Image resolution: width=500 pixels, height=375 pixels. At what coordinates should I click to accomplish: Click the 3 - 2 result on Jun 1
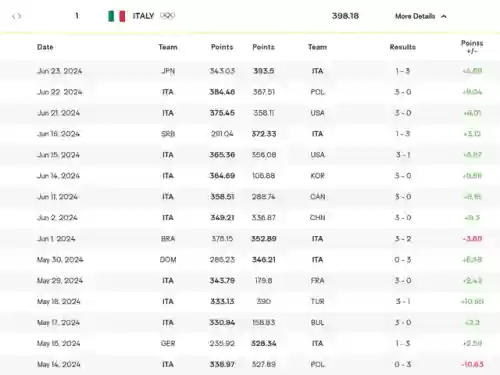403,239
